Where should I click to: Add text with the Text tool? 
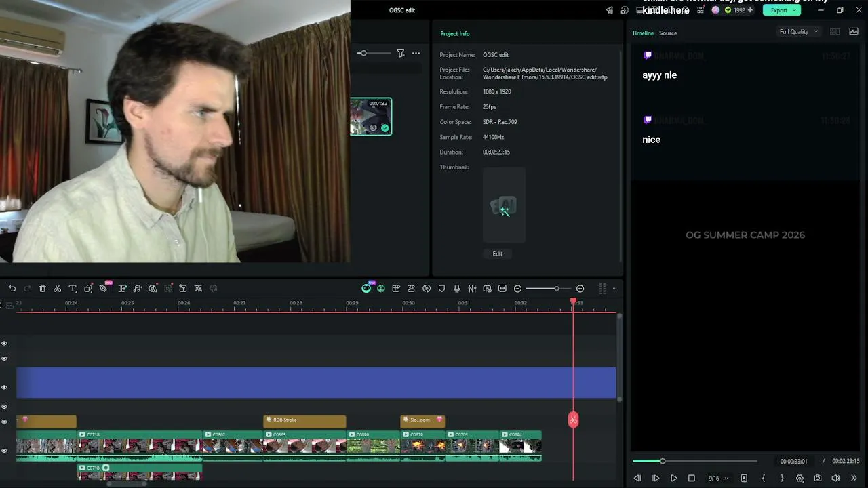click(x=73, y=289)
